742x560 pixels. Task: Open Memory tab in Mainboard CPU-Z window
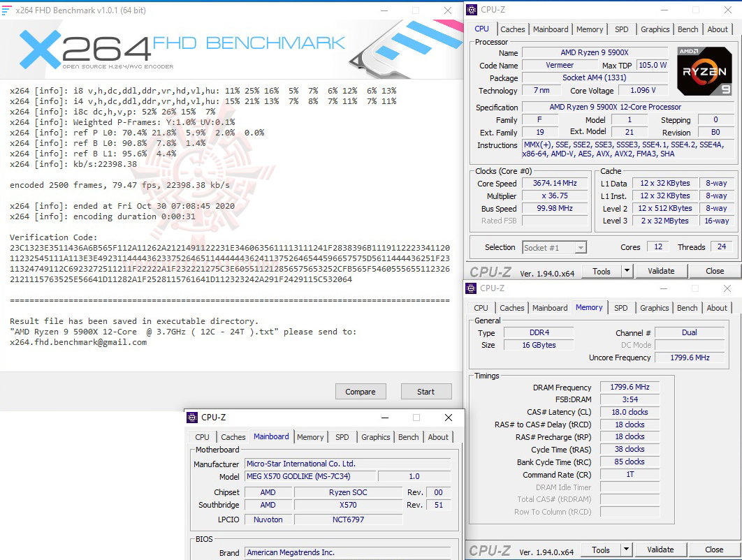tap(310, 437)
